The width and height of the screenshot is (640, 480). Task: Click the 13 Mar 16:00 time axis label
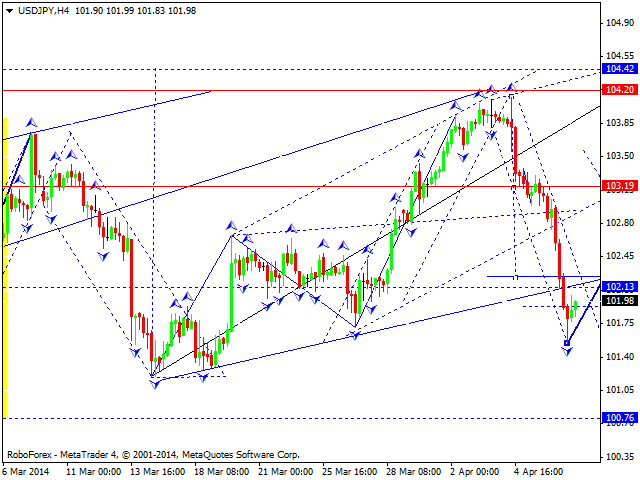tap(158, 472)
